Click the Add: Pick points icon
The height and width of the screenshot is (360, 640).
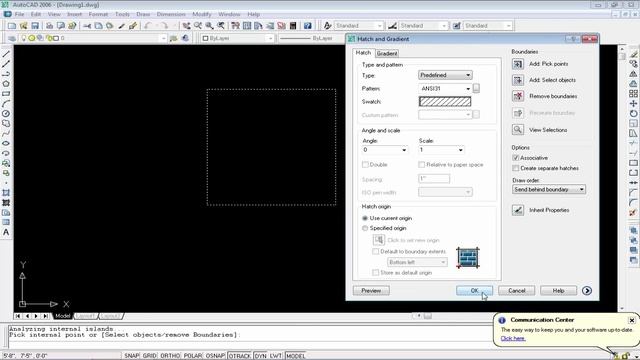coord(518,64)
